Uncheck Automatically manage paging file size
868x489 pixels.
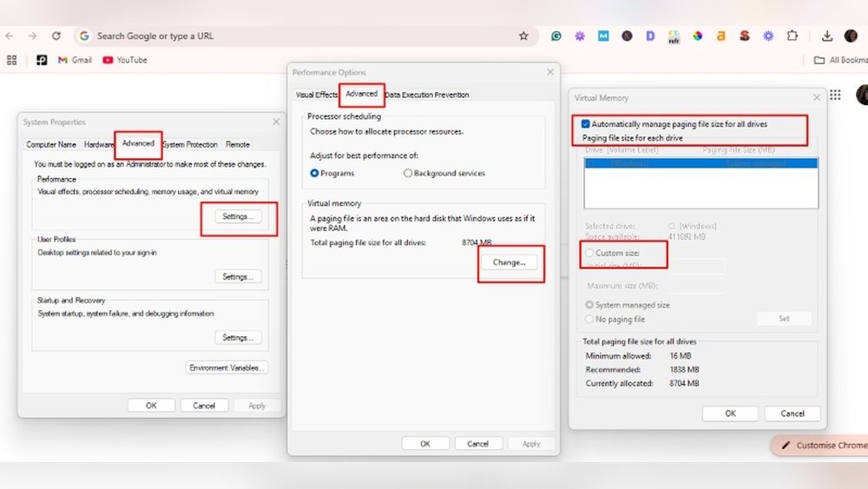click(587, 124)
